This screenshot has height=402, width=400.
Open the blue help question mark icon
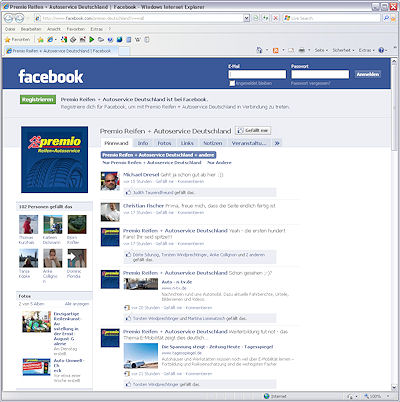(381, 50)
